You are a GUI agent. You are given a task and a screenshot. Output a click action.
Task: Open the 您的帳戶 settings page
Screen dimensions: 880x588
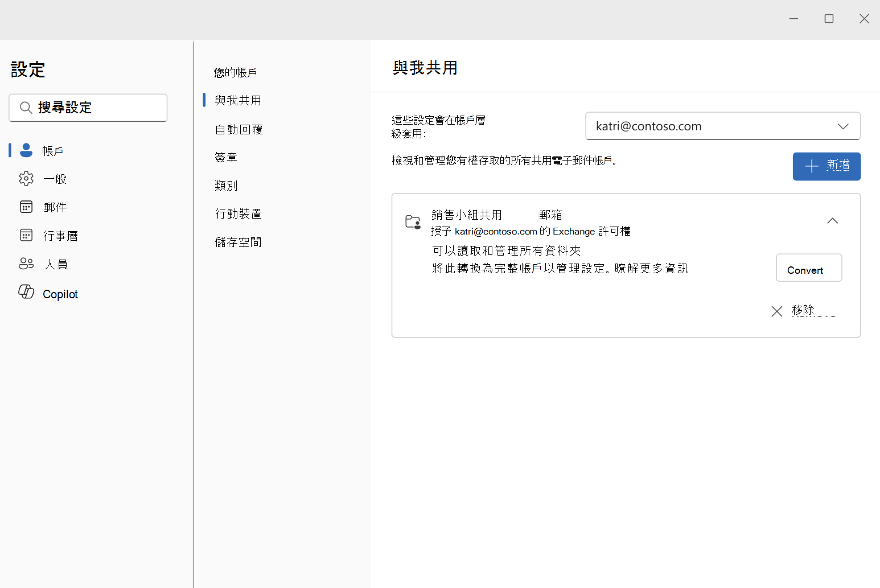click(x=236, y=72)
